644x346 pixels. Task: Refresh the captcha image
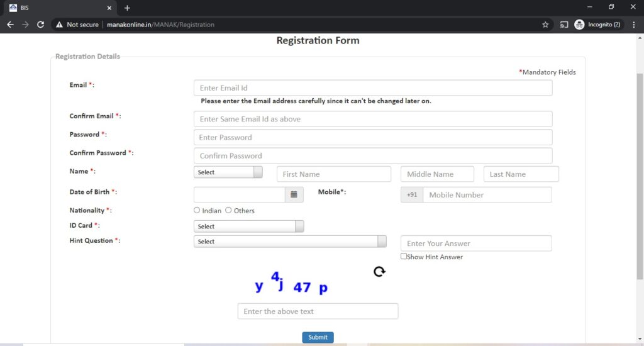tap(379, 272)
